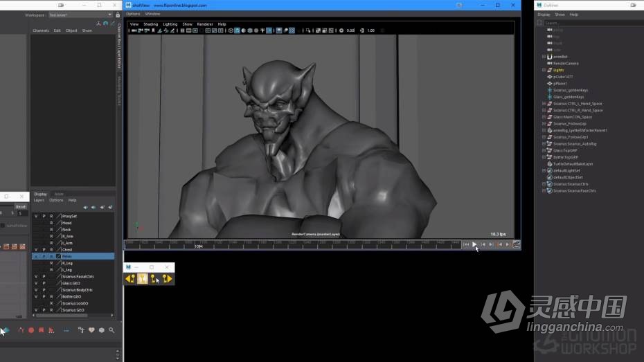Screen dimensions: 644x362
Task: Toggle R display type of Sicarius:LoGEO layer
Action: [x=51, y=303]
